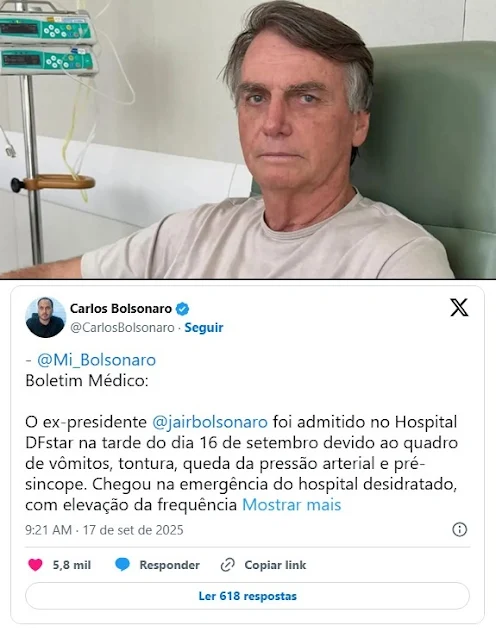Expand tweet text with Mostrar mais
Image resolution: width=496 pixels, height=632 pixels.
292,505
